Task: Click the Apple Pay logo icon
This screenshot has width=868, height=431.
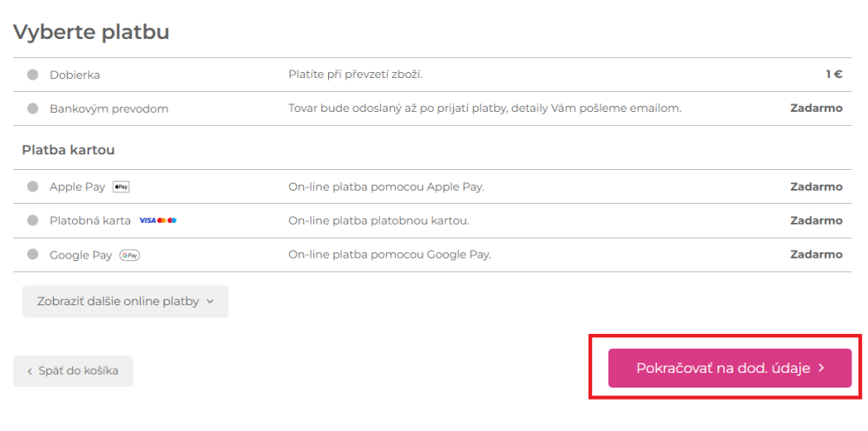Action: click(x=122, y=187)
